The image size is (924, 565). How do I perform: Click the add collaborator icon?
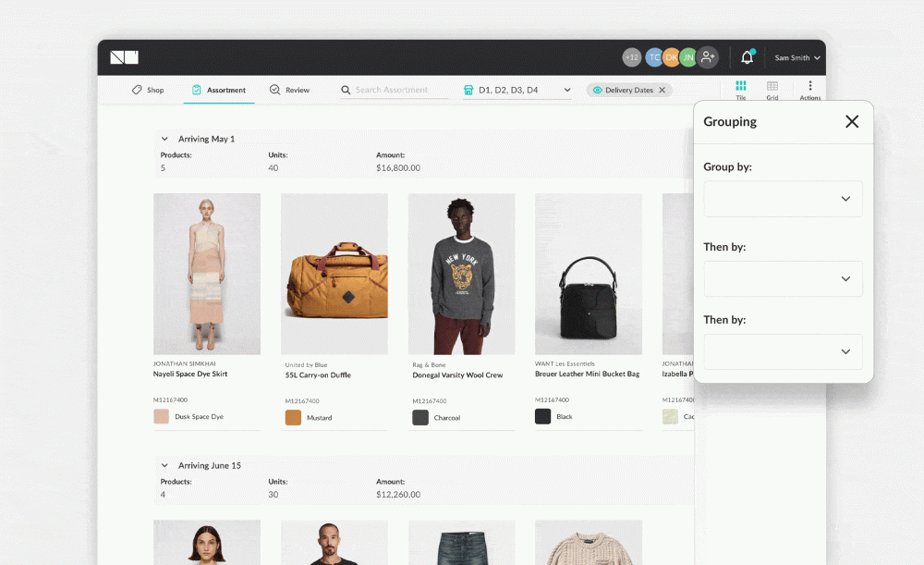(708, 56)
